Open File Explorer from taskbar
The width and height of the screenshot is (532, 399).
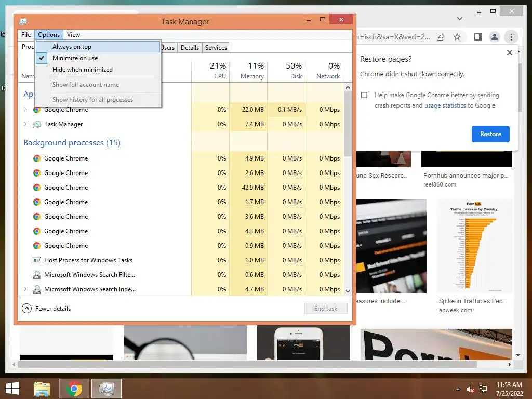point(42,389)
